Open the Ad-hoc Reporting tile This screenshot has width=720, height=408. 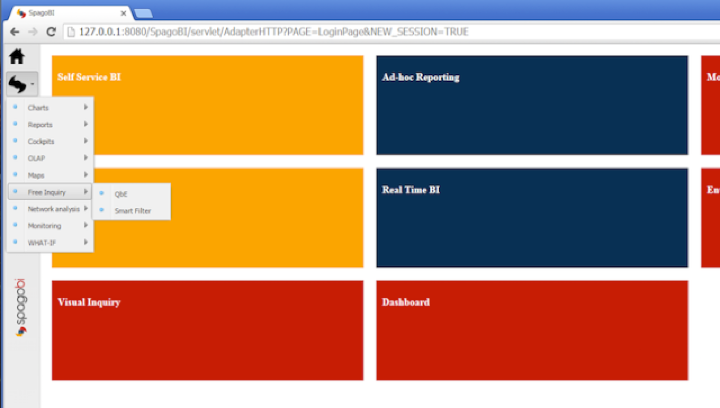532,105
